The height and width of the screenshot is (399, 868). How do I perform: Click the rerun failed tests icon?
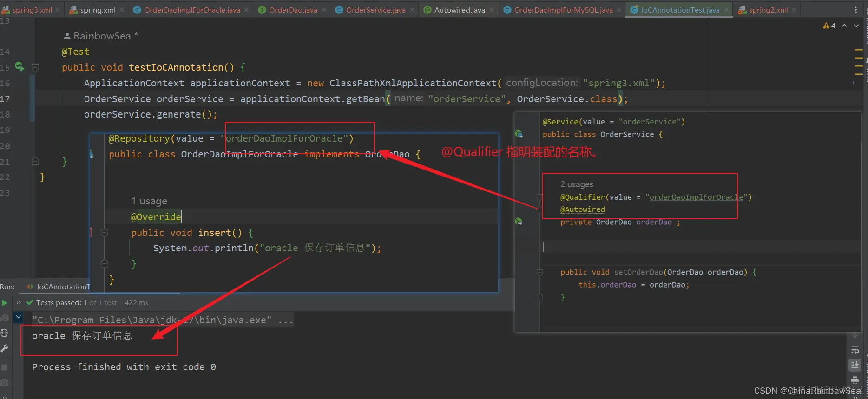(x=5, y=318)
